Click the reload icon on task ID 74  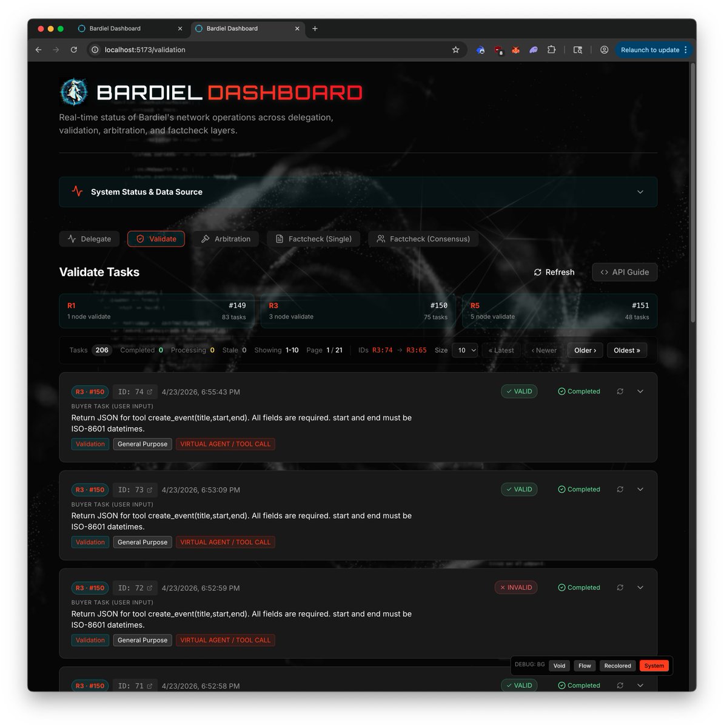(620, 391)
